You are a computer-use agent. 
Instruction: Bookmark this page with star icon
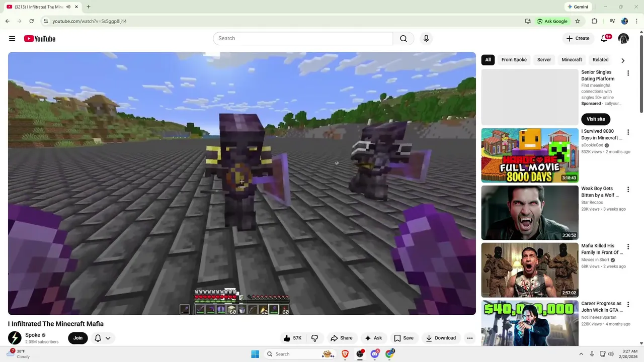578,21
